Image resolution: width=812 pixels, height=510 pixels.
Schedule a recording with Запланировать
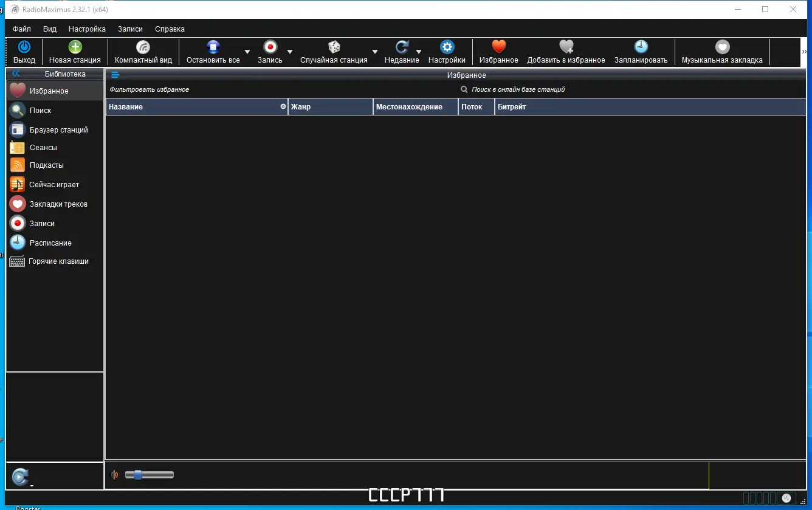[641, 52]
